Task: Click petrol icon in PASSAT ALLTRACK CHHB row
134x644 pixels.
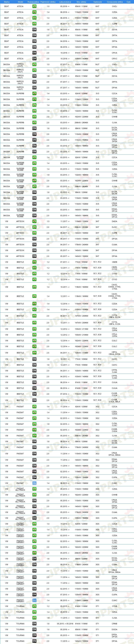Action: point(34,495)
